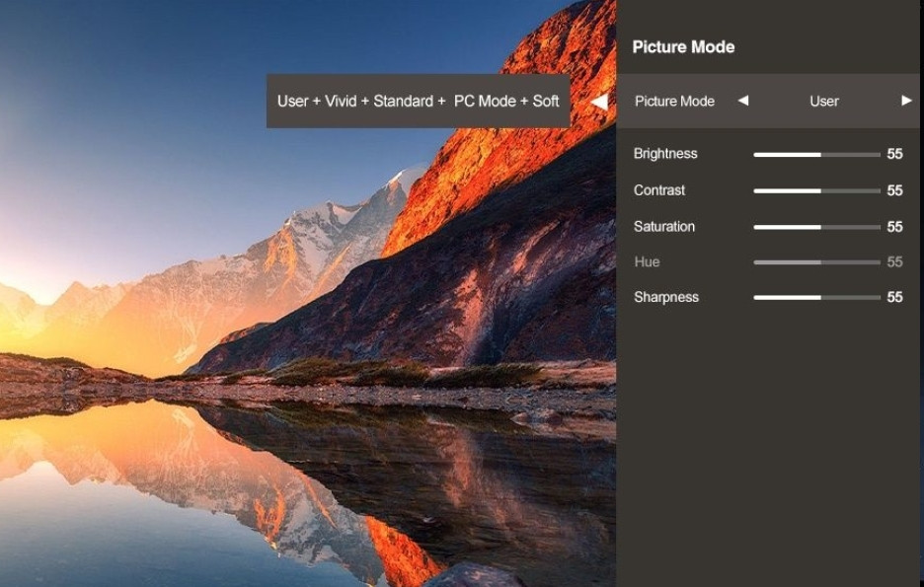Click the right arrow after User

pos(906,101)
